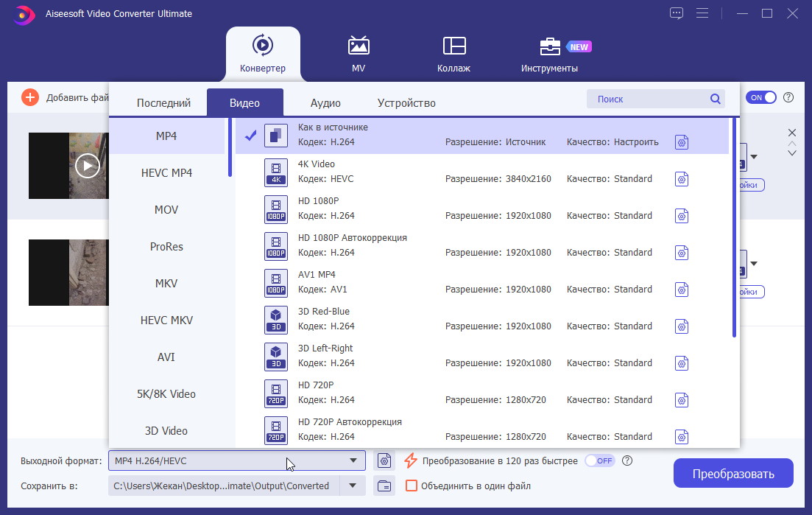This screenshot has height=515, width=812.
Task: Open the MV section icon
Action: point(359,46)
